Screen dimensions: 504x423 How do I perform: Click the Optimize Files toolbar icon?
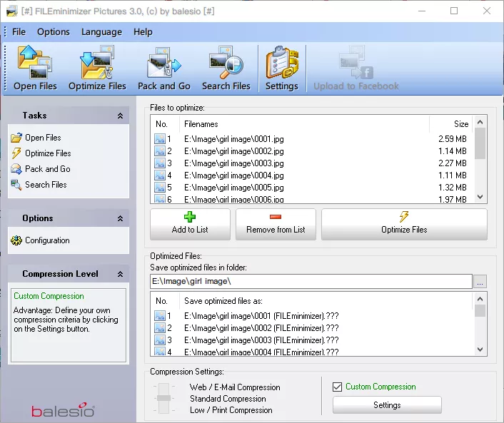tap(97, 62)
